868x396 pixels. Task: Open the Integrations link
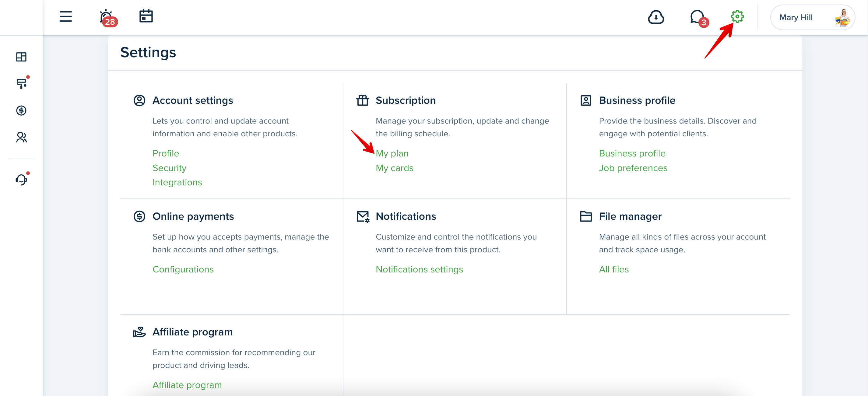pos(177,182)
